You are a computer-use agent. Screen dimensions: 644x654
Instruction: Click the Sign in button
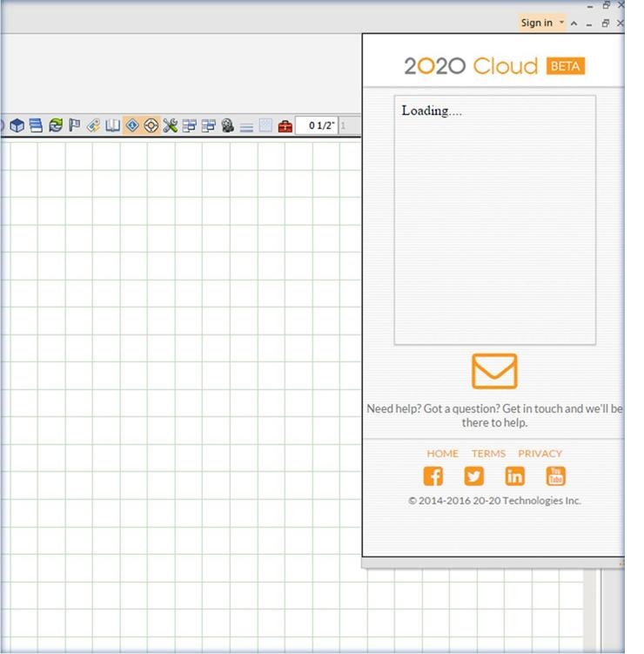tap(537, 23)
